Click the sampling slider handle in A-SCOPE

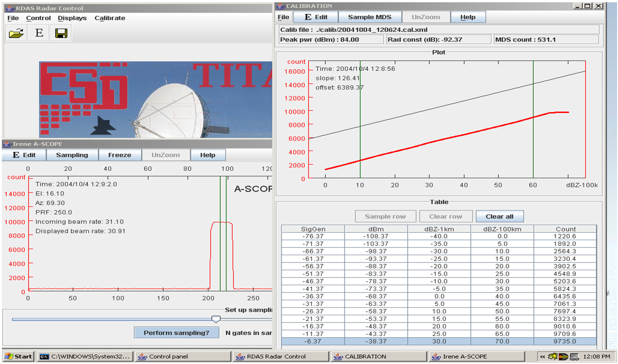tap(216, 319)
